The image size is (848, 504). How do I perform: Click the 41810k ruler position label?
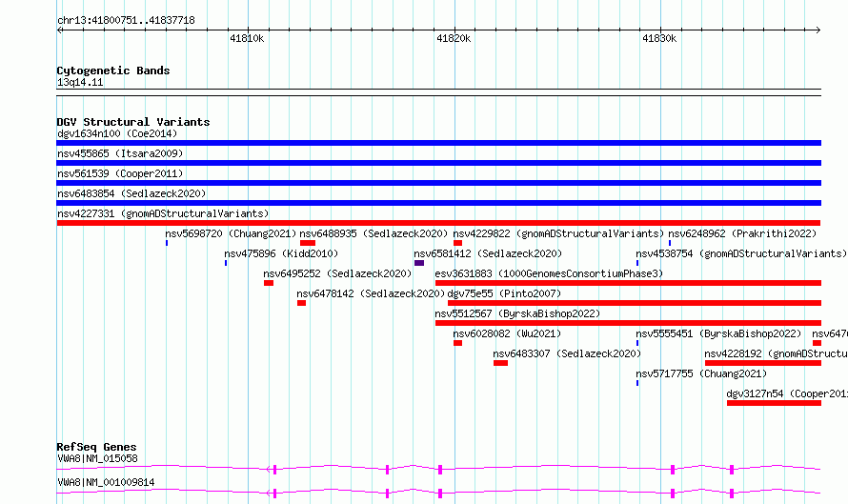tap(247, 38)
